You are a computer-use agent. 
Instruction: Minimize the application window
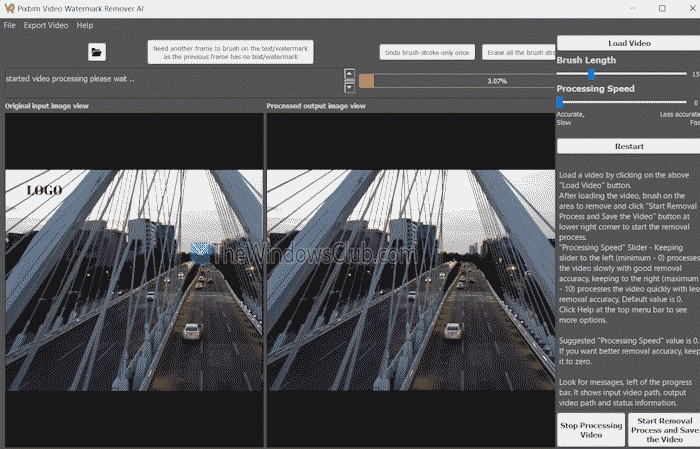click(632, 8)
